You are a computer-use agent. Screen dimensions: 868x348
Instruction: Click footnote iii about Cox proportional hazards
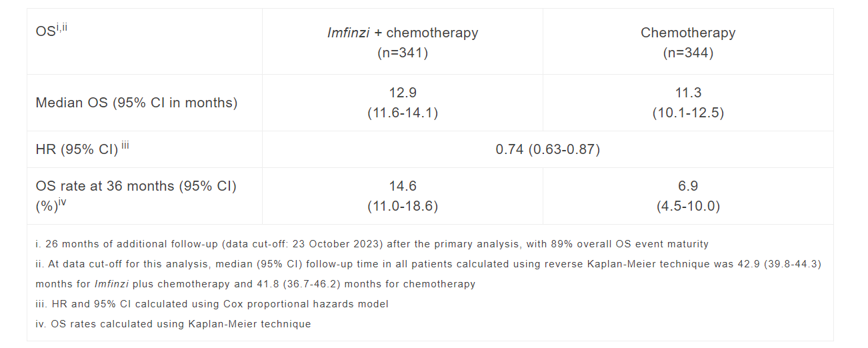tap(212, 304)
